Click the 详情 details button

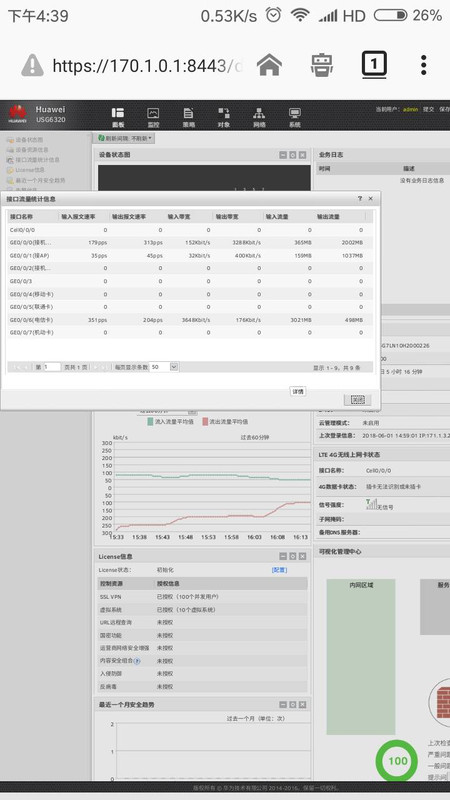298,391
